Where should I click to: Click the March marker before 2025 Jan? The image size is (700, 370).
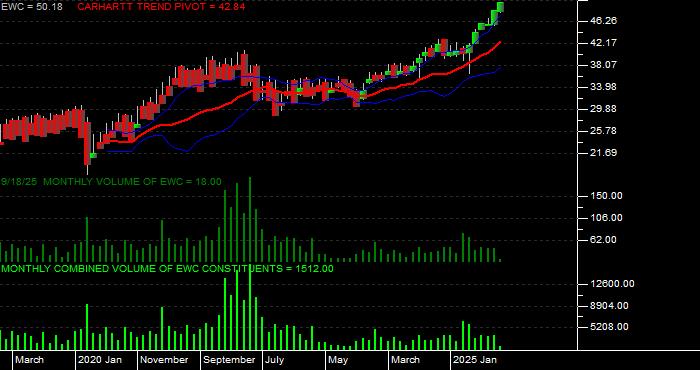pos(406,360)
